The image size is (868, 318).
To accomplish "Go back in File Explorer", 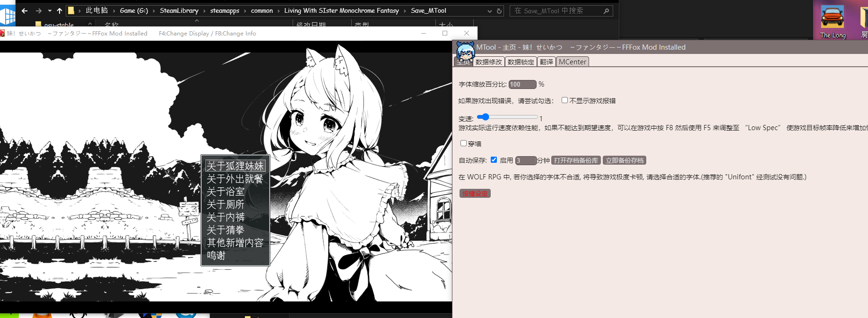I will point(25,10).
